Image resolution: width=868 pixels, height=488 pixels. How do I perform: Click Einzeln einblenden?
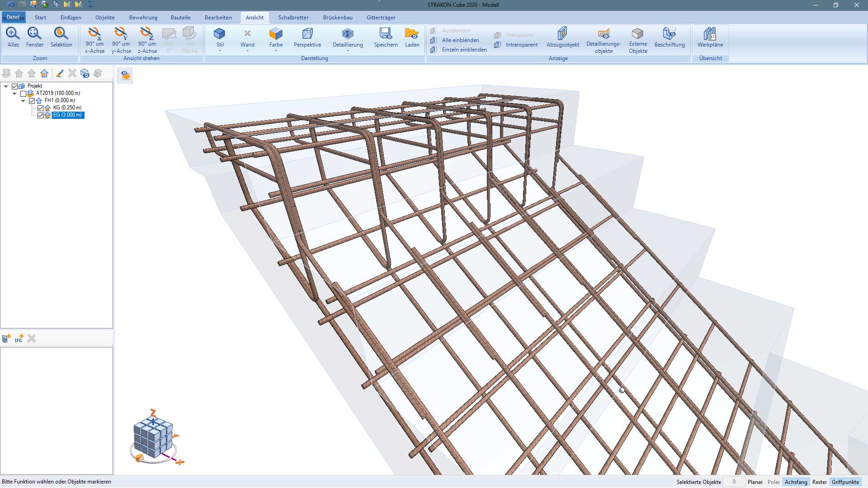tap(458, 50)
